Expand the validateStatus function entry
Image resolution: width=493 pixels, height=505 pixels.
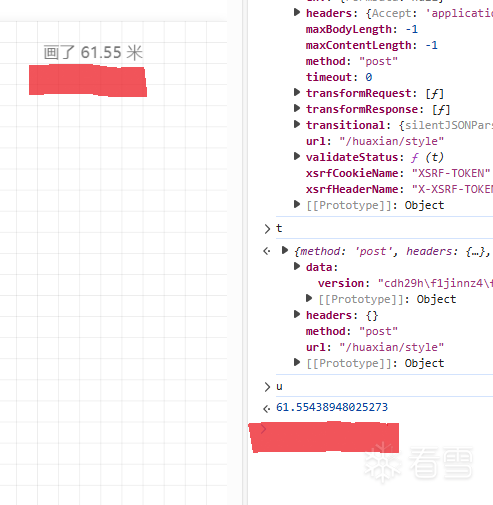[297, 156]
